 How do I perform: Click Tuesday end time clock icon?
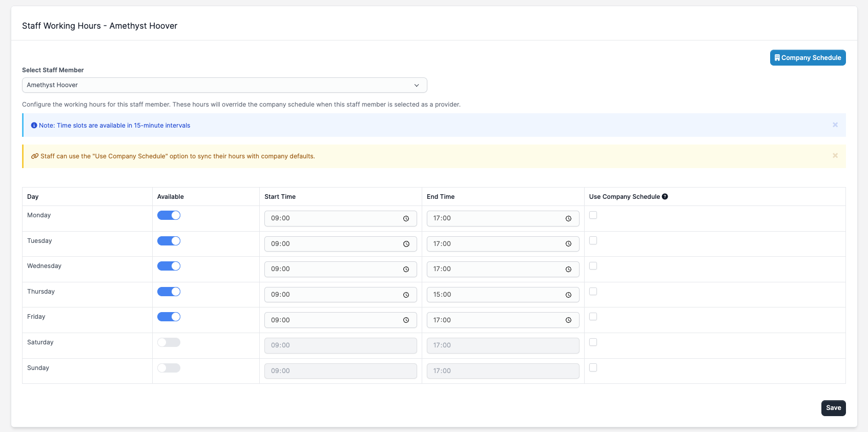[568, 244]
